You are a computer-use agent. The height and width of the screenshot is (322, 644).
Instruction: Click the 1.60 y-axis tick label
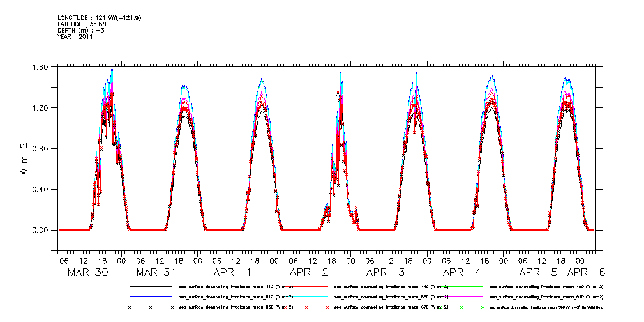(x=39, y=66)
